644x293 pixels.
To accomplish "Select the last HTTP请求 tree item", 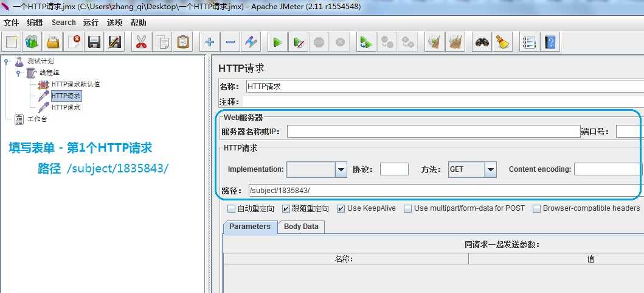I will point(66,107).
